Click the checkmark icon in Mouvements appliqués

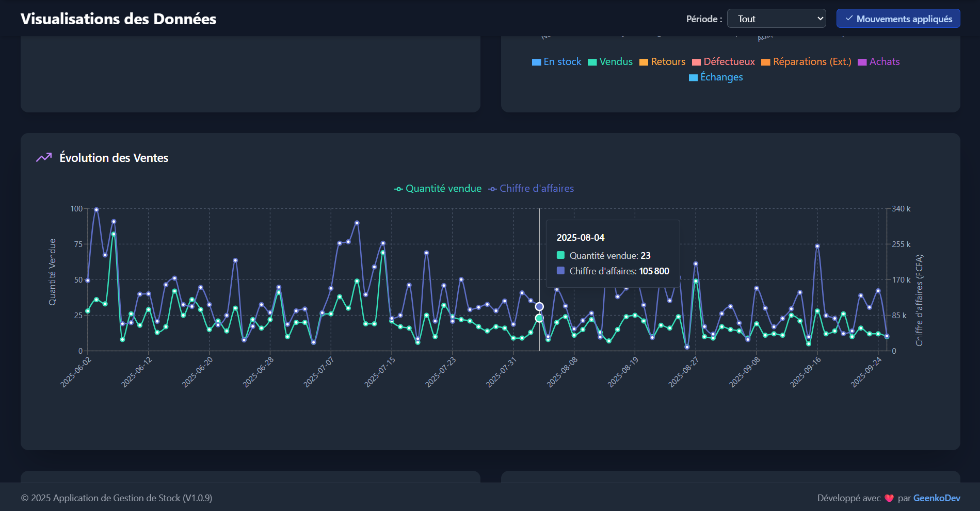coord(849,19)
